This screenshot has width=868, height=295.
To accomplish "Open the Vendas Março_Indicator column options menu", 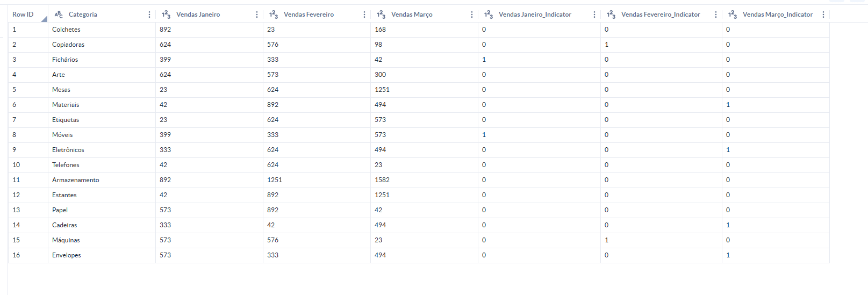I will coord(823,15).
